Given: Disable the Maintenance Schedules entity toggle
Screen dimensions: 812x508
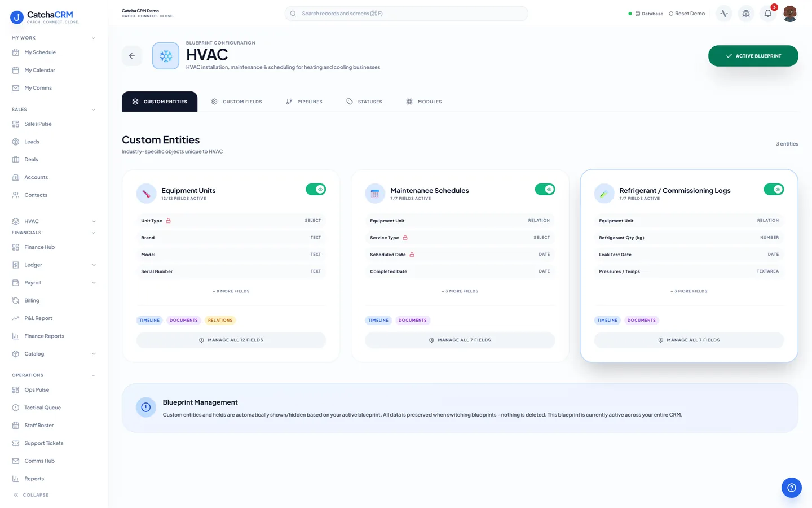Looking at the screenshot, I should (x=545, y=190).
